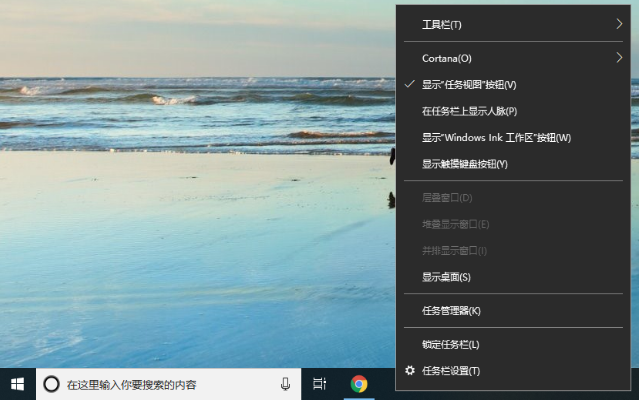Uncheck 显示"任务视图"按钮(V) option

pyautogui.click(x=469, y=85)
